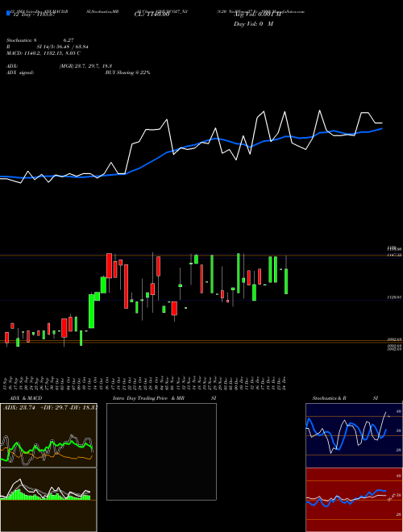Click the first date label on x-axis
Viewport: 403px width, 532px height.
(6, 383)
